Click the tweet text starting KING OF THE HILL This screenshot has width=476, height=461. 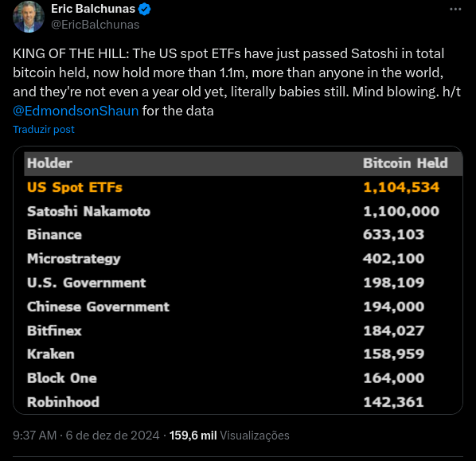point(236,82)
